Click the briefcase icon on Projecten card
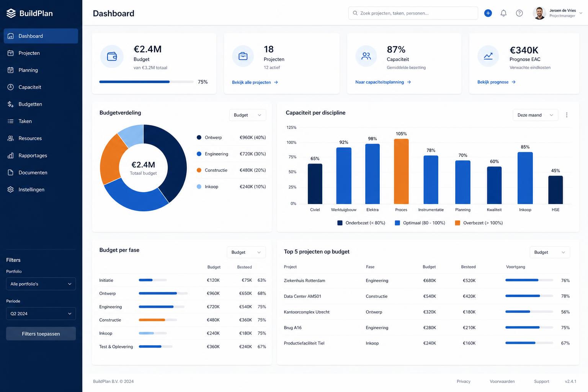Image resolution: width=588 pixels, height=392 pixels. [243, 56]
